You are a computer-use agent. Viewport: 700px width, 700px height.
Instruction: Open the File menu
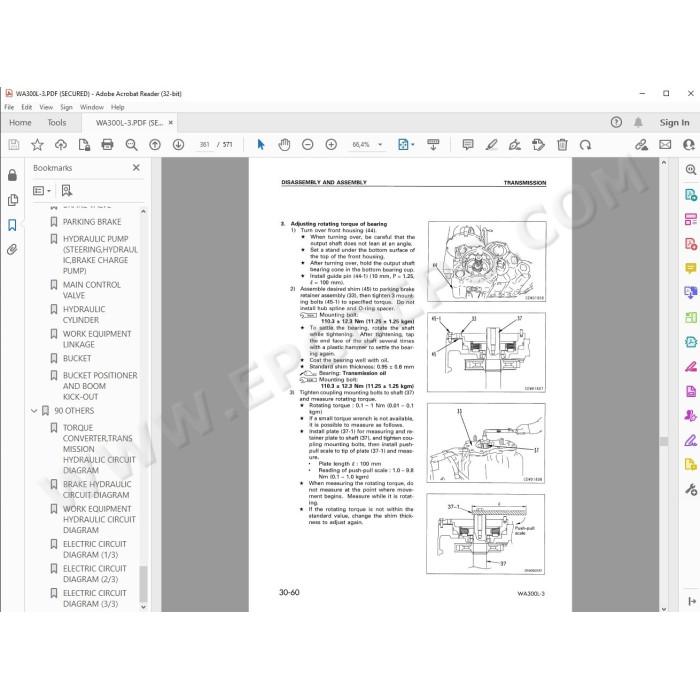click(9, 107)
